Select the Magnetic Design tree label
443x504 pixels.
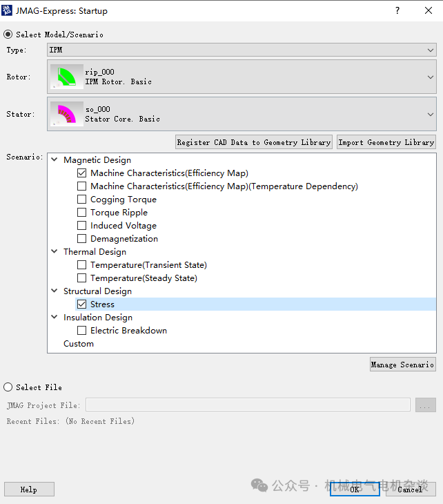click(97, 160)
